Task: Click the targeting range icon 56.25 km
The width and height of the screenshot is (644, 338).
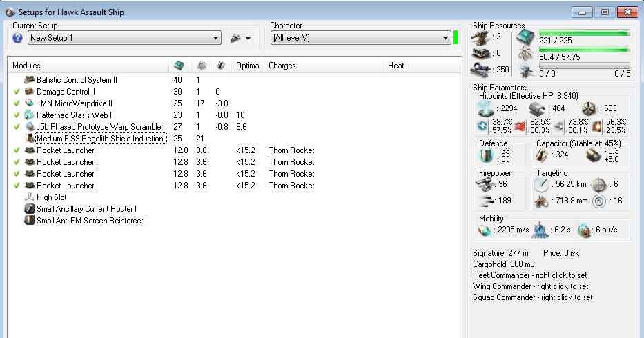Action: pyautogui.click(x=541, y=184)
